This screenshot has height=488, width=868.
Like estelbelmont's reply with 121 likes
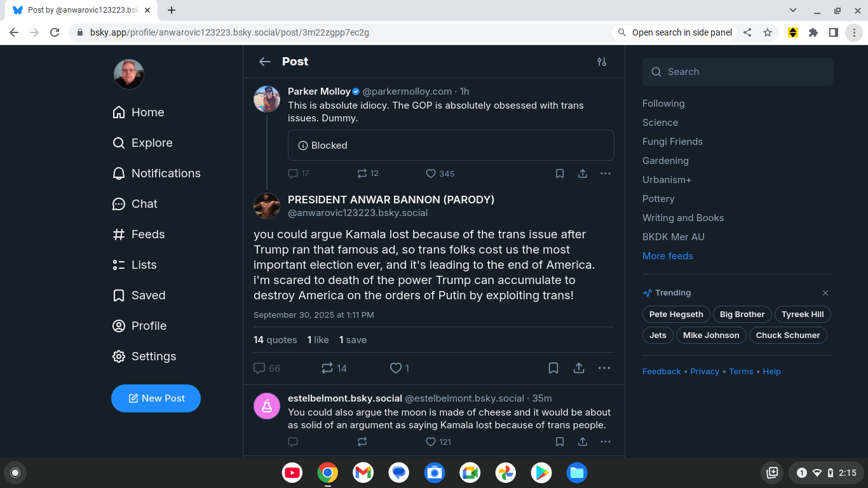tap(431, 442)
